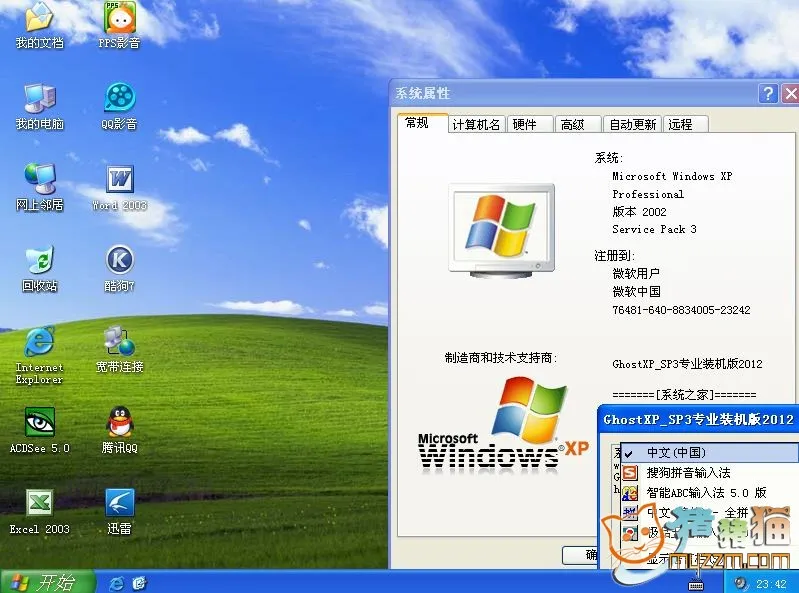Select the 我的电脑 desktop icon
The width and height of the screenshot is (799, 593).
click(39, 106)
